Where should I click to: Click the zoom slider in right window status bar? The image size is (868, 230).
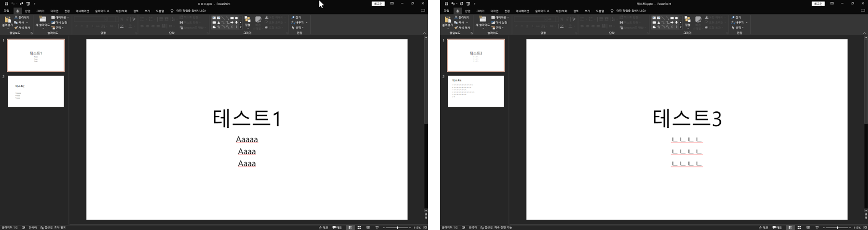tap(837, 227)
